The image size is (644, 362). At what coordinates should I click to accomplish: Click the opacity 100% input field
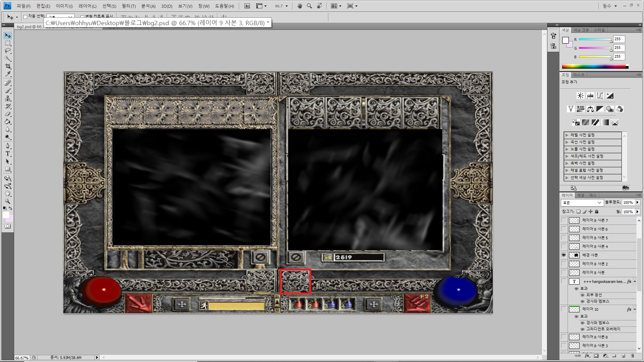click(x=628, y=203)
